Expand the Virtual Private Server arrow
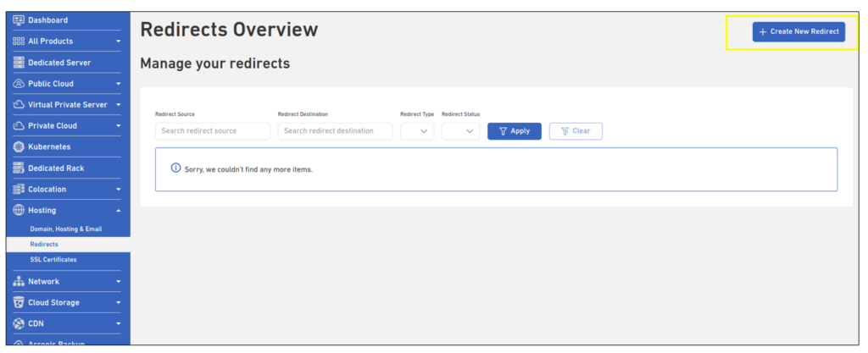The height and width of the screenshot is (353, 868). pyautogui.click(x=119, y=105)
